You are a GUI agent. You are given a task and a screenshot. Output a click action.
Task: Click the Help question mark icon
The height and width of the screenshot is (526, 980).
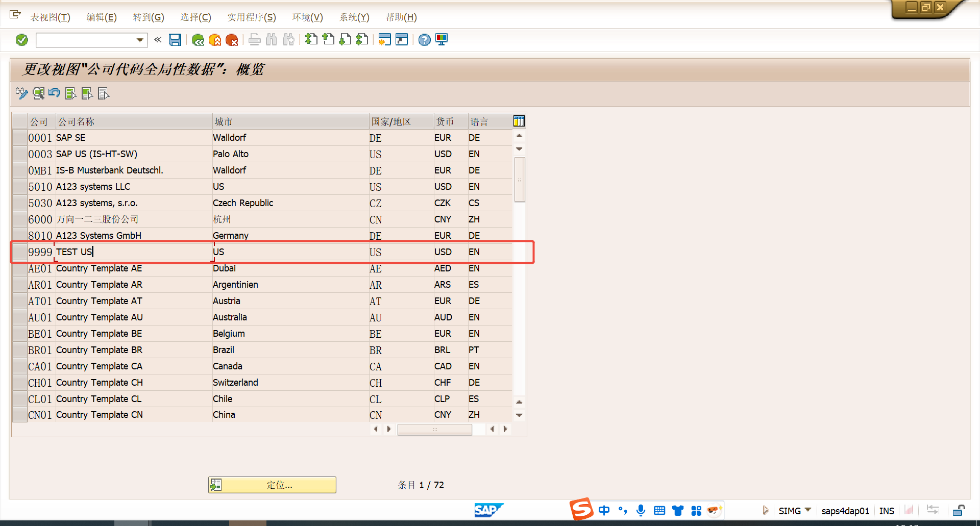point(424,40)
